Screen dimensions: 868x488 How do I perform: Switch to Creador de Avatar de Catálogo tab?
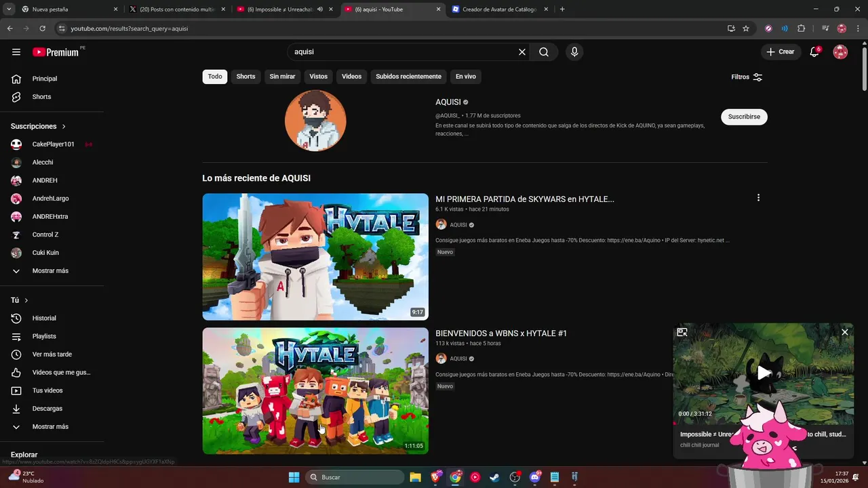[x=500, y=9]
